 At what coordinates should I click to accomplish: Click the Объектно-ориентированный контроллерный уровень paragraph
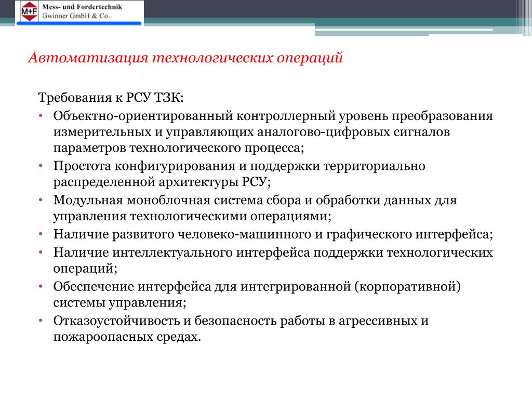tap(273, 132)
